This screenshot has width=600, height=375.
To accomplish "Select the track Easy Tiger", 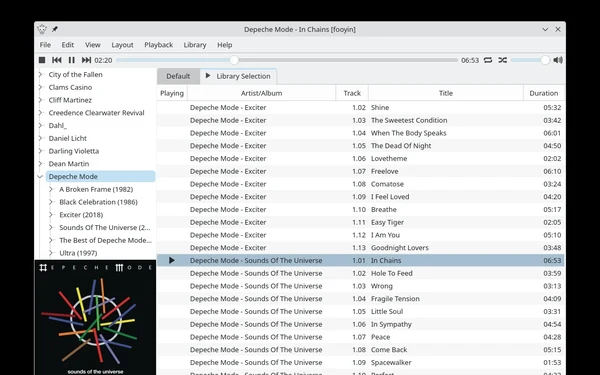I will coord(360,222).
